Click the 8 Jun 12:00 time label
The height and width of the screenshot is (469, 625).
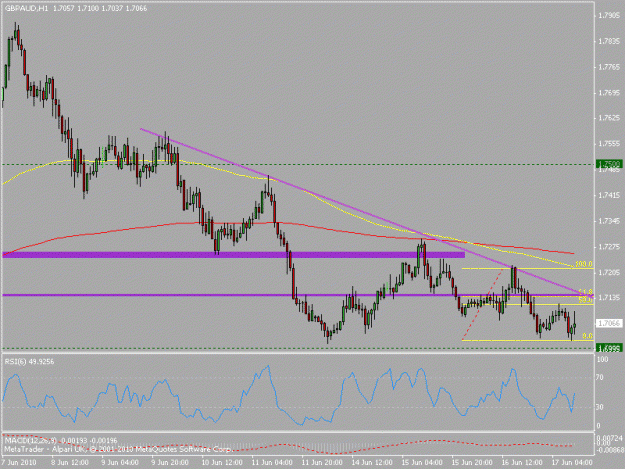pos(70,463)
